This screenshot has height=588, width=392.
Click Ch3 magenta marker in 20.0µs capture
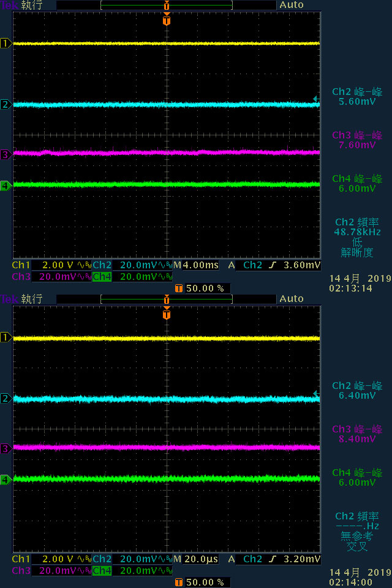6,448
